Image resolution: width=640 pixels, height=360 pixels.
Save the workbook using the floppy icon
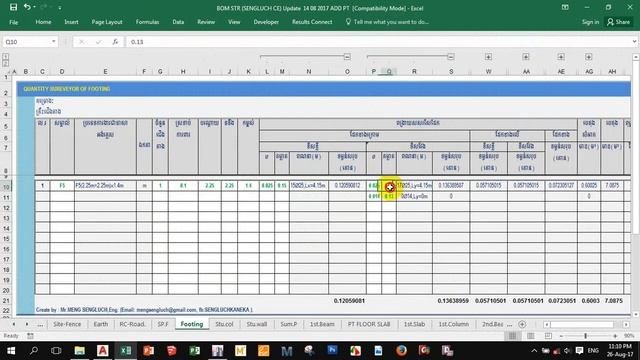pyautogui.click(x=13, y=7)
